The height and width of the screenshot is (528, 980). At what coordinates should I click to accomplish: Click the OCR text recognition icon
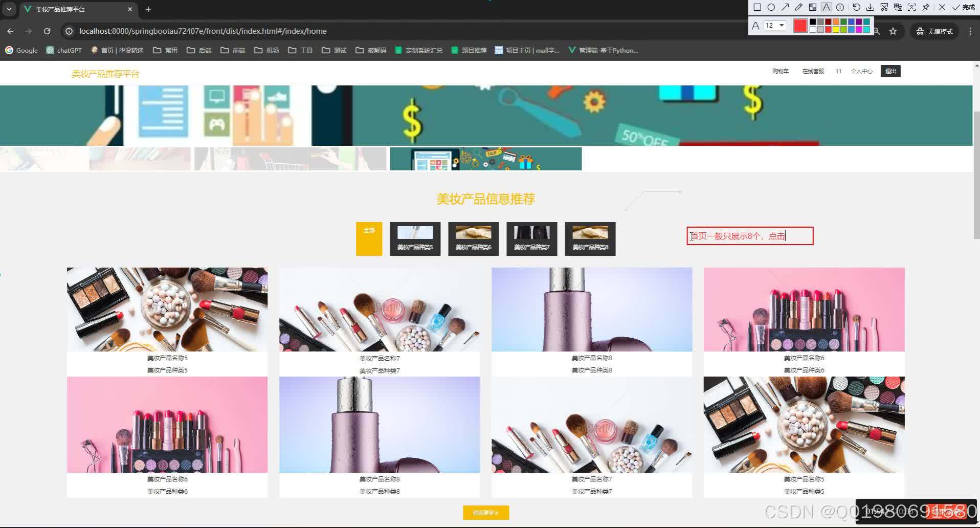point(911,7)
